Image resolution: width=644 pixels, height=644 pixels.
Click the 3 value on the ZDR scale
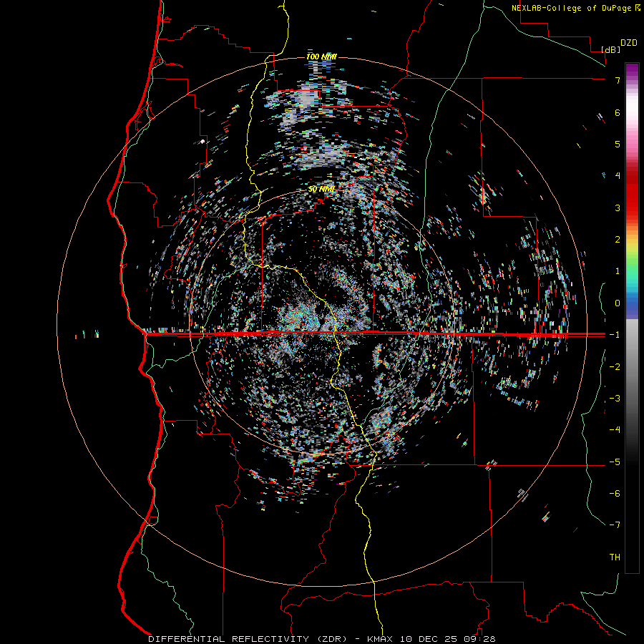tap(618, 208)
